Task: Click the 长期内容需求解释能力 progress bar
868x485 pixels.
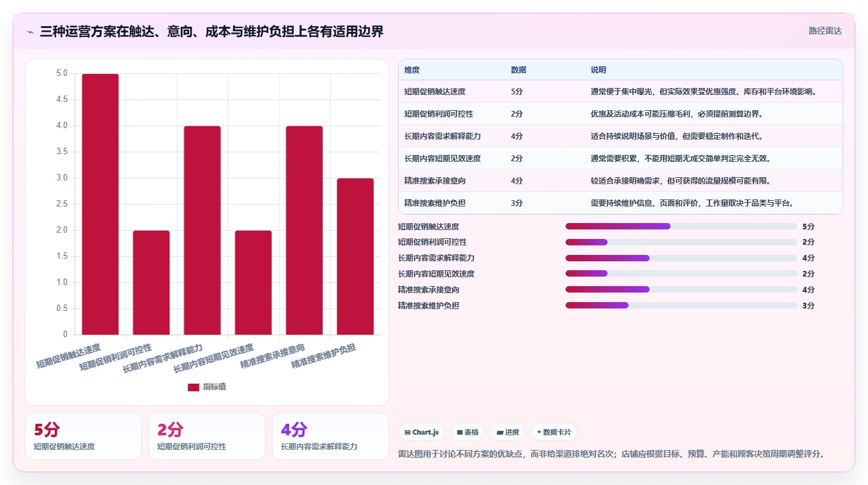Action: (681, 258)
